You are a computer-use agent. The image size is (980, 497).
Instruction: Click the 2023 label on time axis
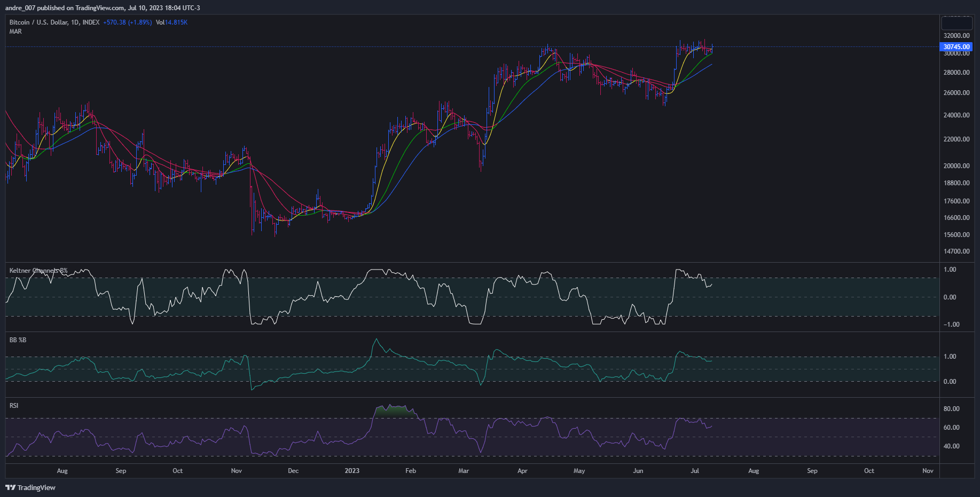[x=352, y=471]
